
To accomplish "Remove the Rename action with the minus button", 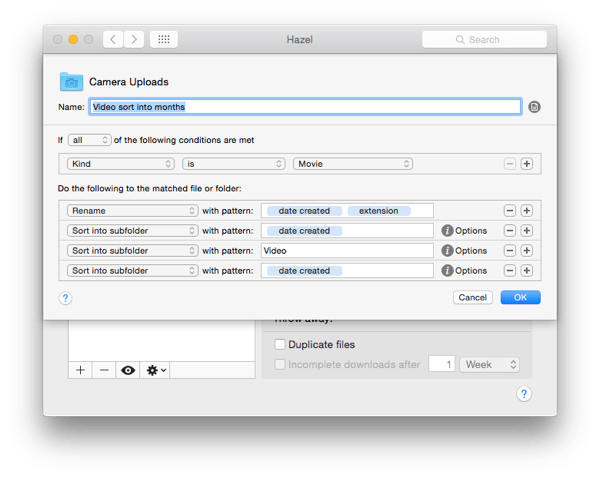I will pyautogui.click(x=510, y=211).
